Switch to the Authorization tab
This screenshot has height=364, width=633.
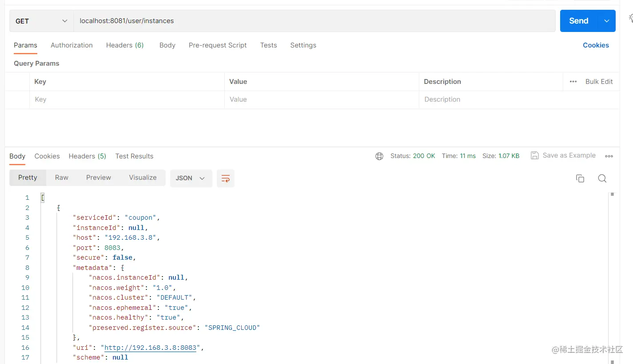(72, 45)
